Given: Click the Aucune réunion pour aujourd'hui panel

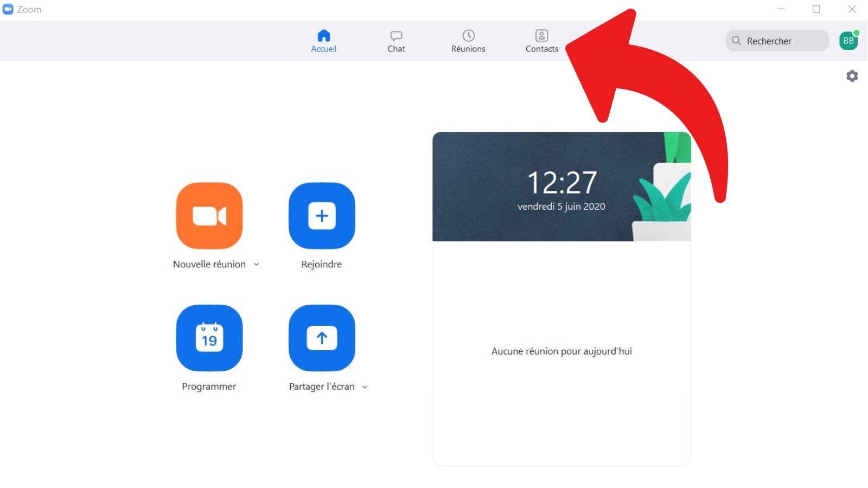Looking at the screenshot, I should point(561,351).
